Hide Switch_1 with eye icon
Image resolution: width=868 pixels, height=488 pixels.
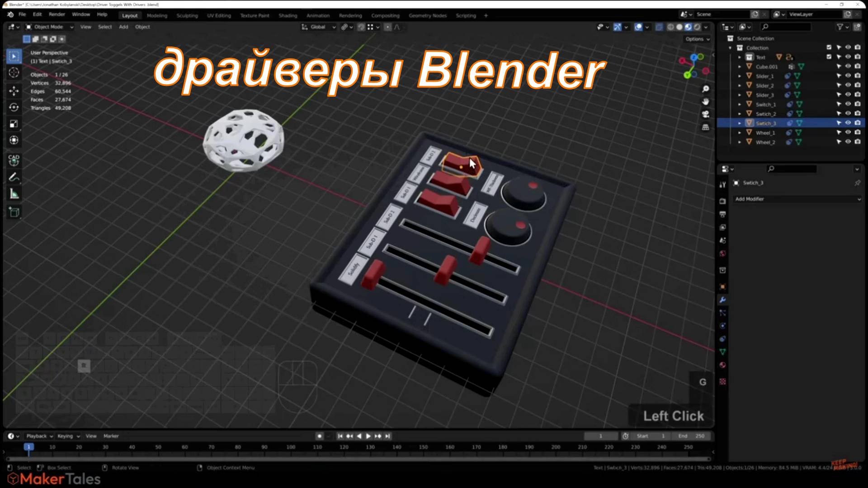point(848,104)
